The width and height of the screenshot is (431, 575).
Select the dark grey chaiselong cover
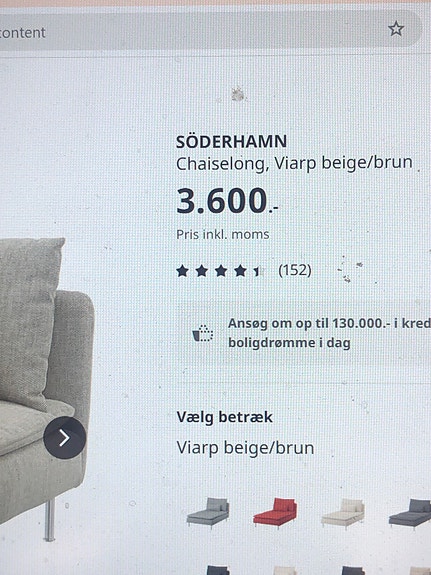[x=410, y=512]
